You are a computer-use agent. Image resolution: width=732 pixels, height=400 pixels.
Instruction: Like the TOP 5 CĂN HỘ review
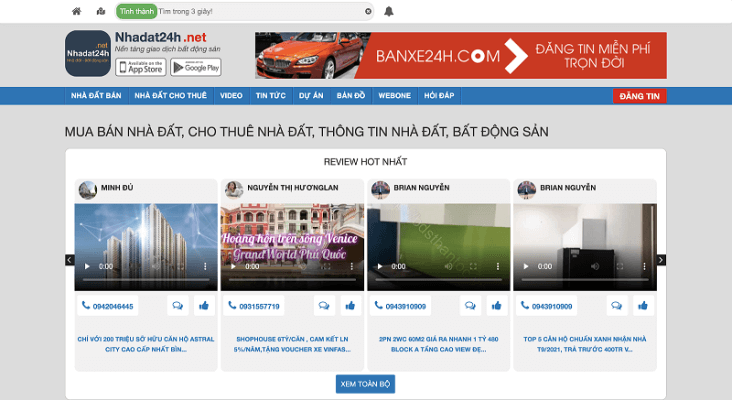pyautogui.click(x=643, y=306)
